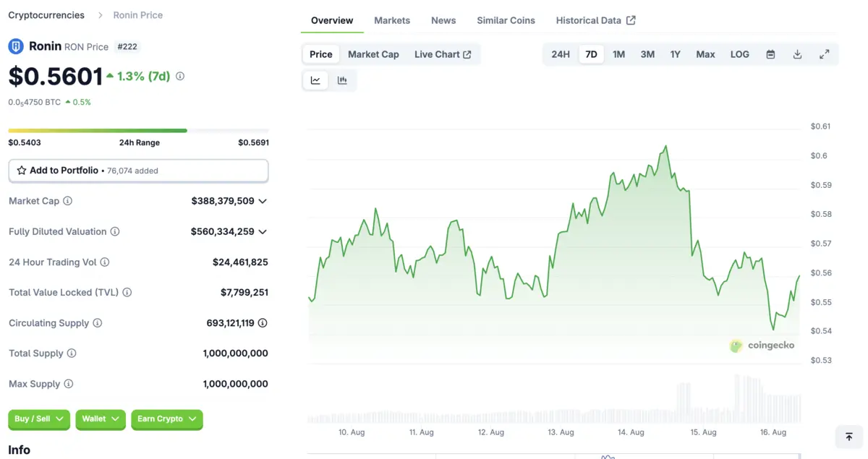Open the calendar date range picker
Image resolution: width=868 pixels, height=459 pixels.
tap(770, 54)
